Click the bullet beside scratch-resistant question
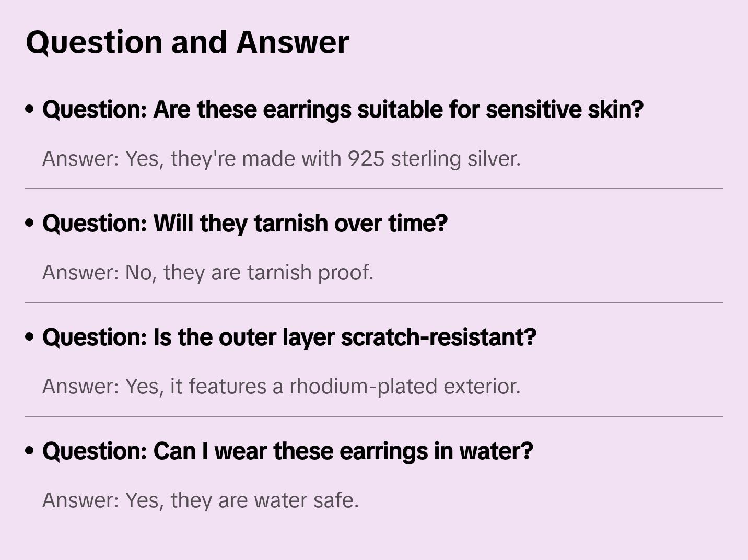The image size is (748, 560). coord(30,337)
